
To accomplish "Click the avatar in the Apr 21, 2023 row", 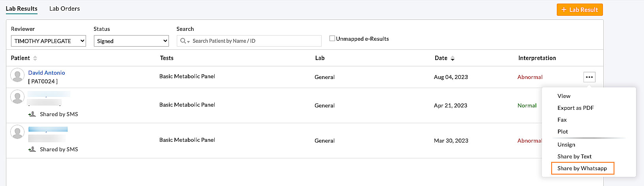I will (17, 97).
